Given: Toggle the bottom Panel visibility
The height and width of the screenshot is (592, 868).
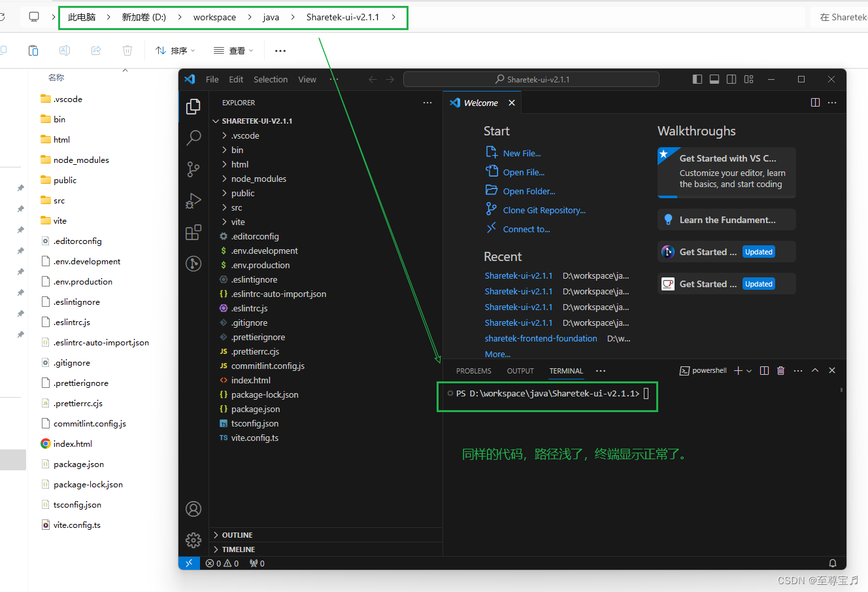Looking at the screenshot, I should point(714,79).
